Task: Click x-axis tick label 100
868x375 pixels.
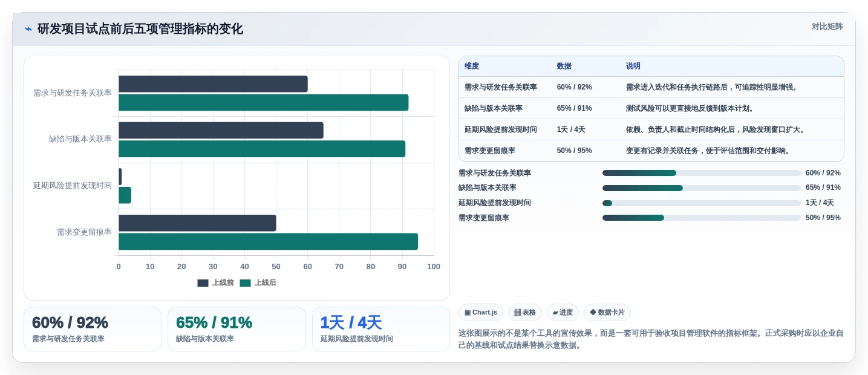Action: (x=434, y=267)
